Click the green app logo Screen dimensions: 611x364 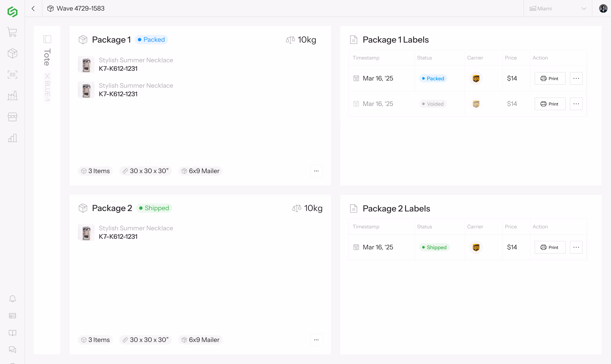(12, 11)
